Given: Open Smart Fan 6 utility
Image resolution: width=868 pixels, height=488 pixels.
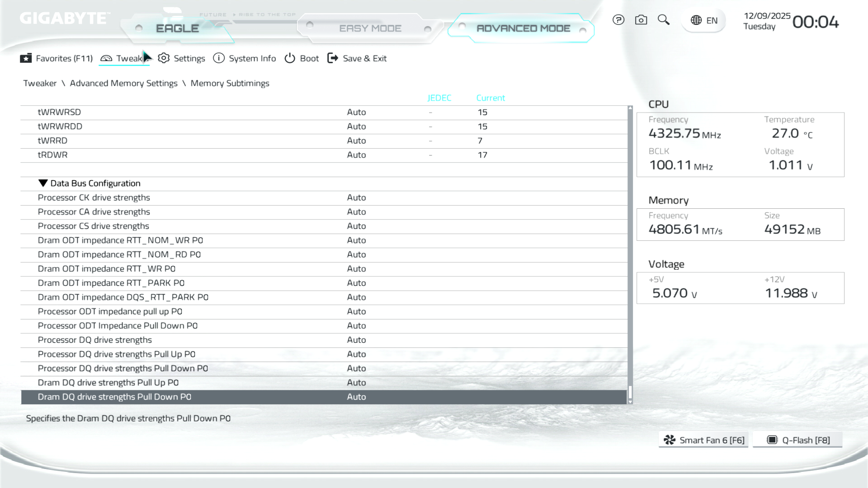Looking at the screenshot, I should (x=703, y=440).
